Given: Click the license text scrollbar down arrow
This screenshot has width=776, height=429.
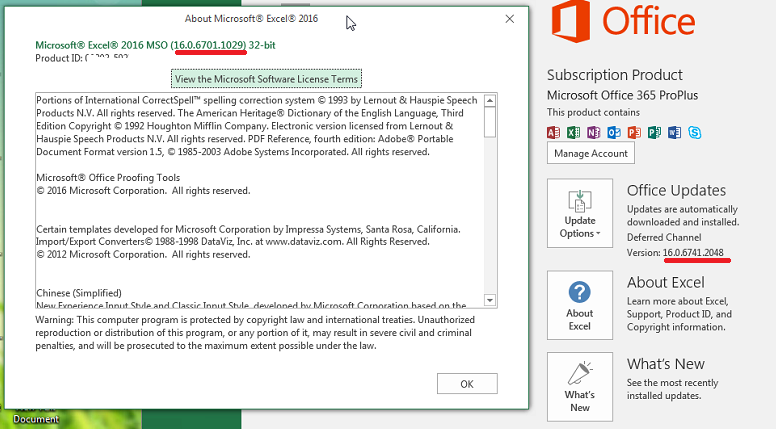Looking at the screenshot, I should [x=490, y=300].
